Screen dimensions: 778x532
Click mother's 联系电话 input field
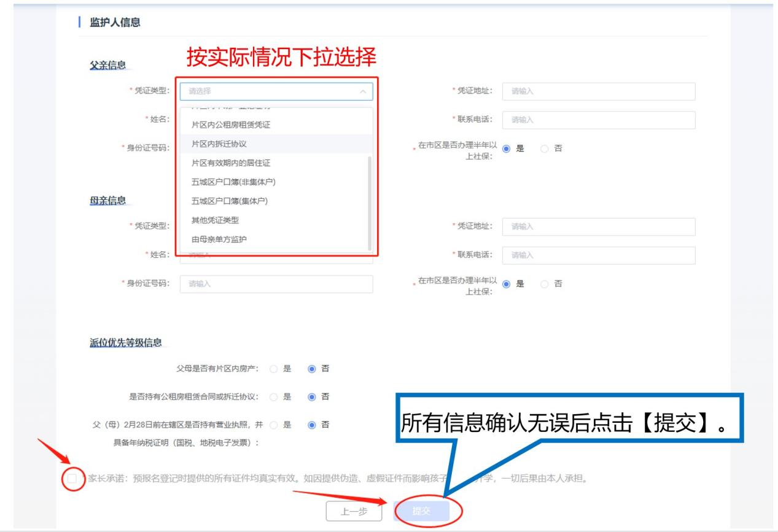point(598,255)
